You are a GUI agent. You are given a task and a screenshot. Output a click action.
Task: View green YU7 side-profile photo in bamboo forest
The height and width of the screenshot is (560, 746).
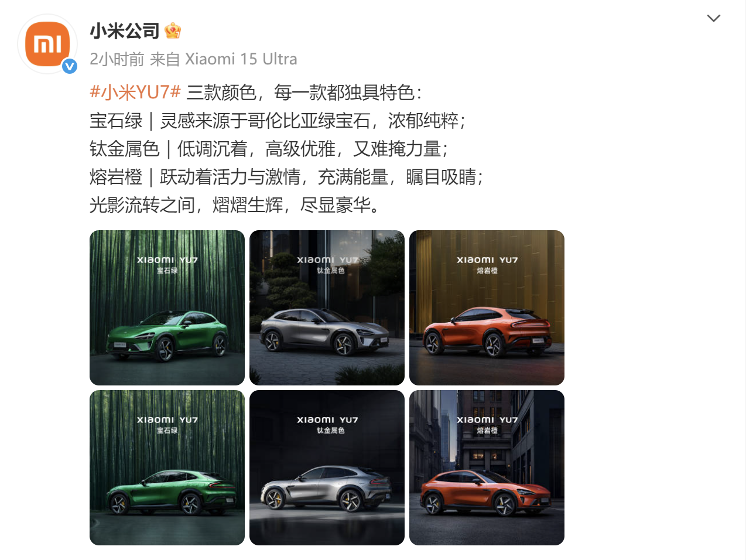(167, 467)
